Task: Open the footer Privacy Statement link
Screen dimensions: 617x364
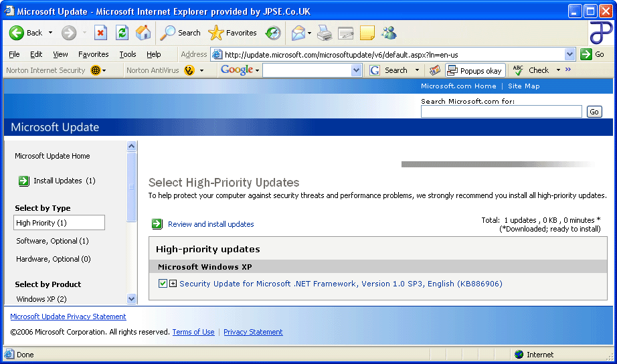Action: (x=253, y=332)
